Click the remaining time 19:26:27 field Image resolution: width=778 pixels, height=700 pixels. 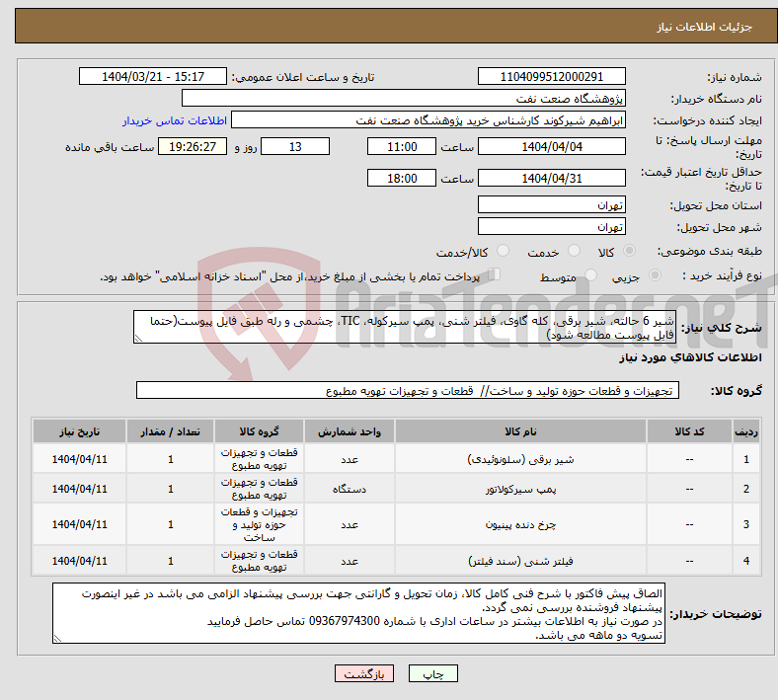click(193, 146)
